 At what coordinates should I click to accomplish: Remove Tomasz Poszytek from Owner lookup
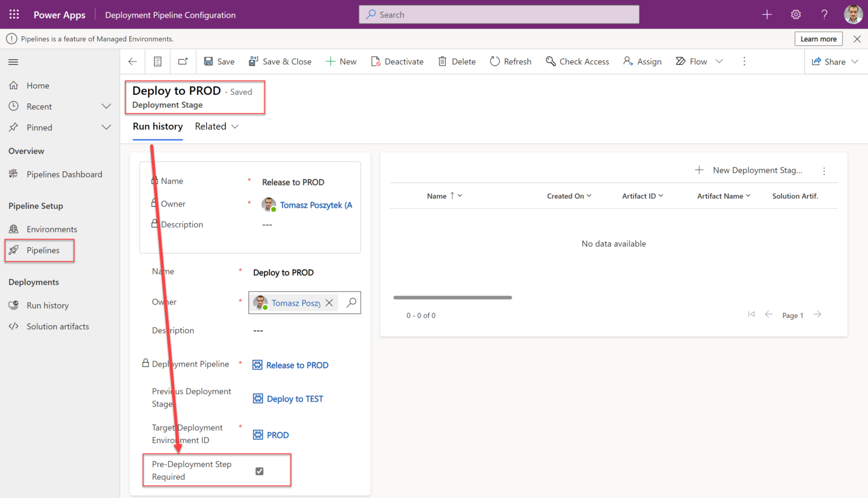(x=329, y=303)
